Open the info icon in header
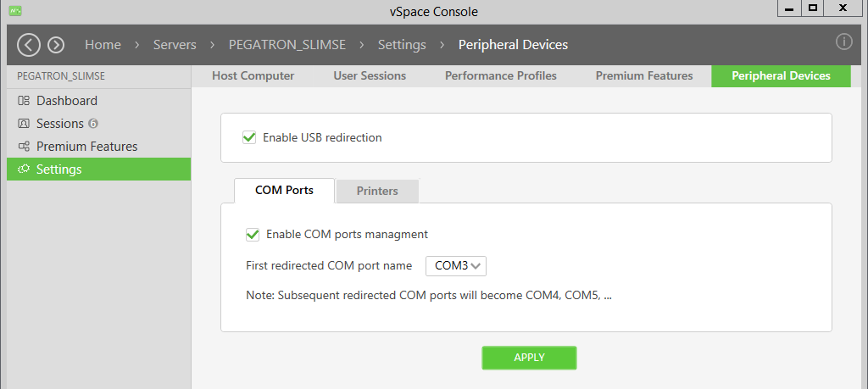The width and height of the screenshot is (868, 389). (843, 42)
